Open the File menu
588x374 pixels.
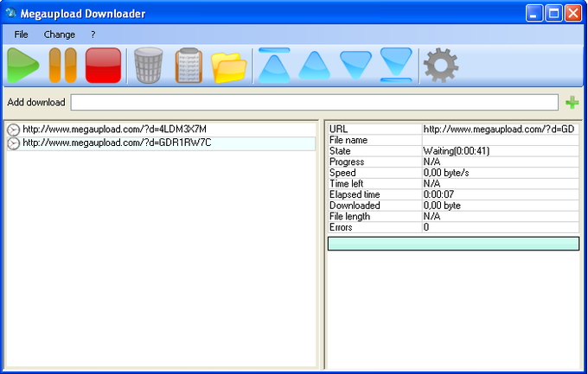point(21,35)
